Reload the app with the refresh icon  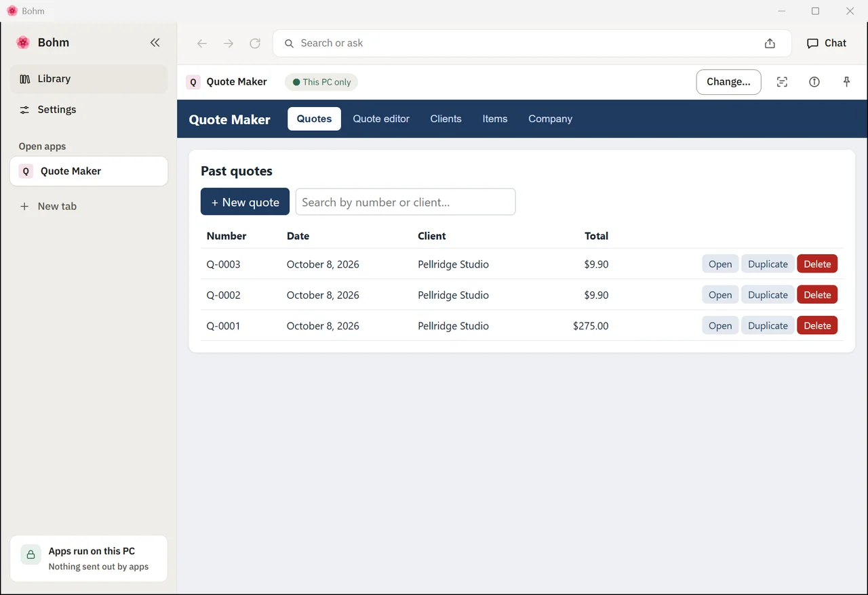click(255, 43)
